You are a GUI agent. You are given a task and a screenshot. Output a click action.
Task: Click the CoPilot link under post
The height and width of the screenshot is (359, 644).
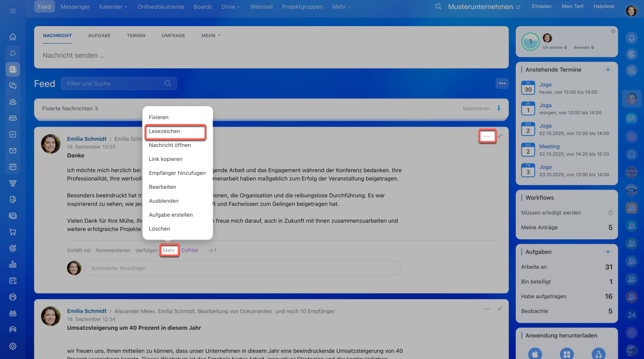[x=190, y=250]
